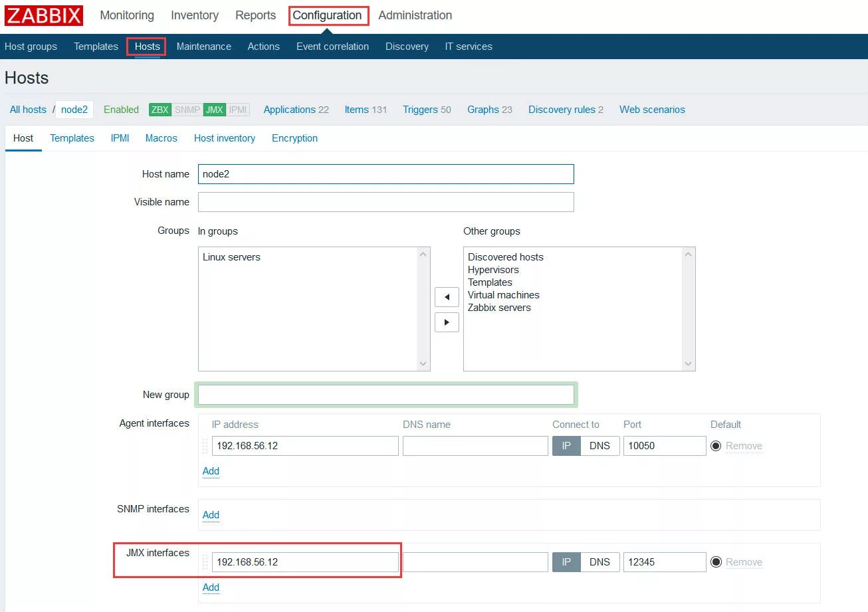The height and width of the screenshot is (612, 868).
Task: Open Items 131 link
Action: click(x=366, y=110)
